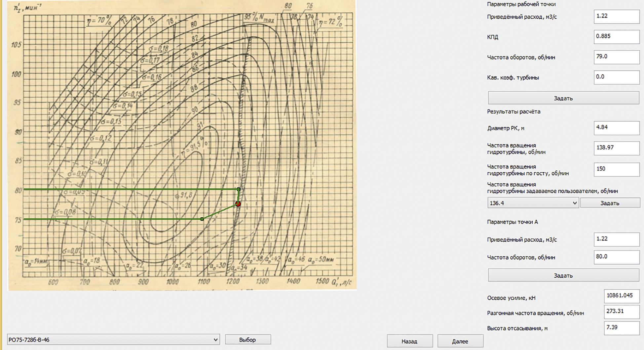Click the working point Частота оборотов field 79.0
644x350 pixels.
[x=616, y=57]
